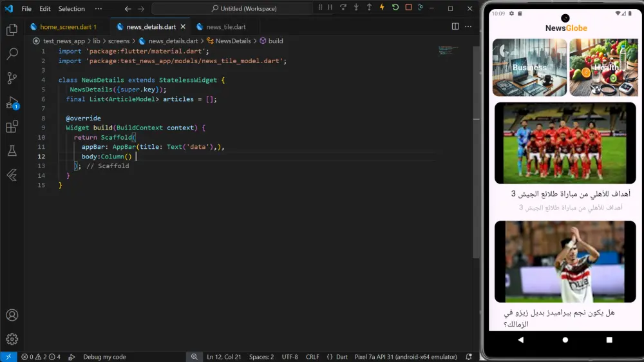Split the editor to the right
The width and height of the screenshot is (644, 362).
455,26
